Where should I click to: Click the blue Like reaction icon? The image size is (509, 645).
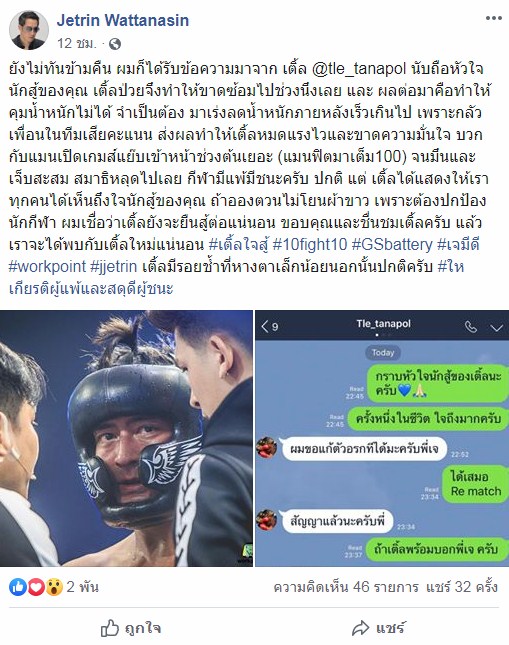[x=18, y=587]
